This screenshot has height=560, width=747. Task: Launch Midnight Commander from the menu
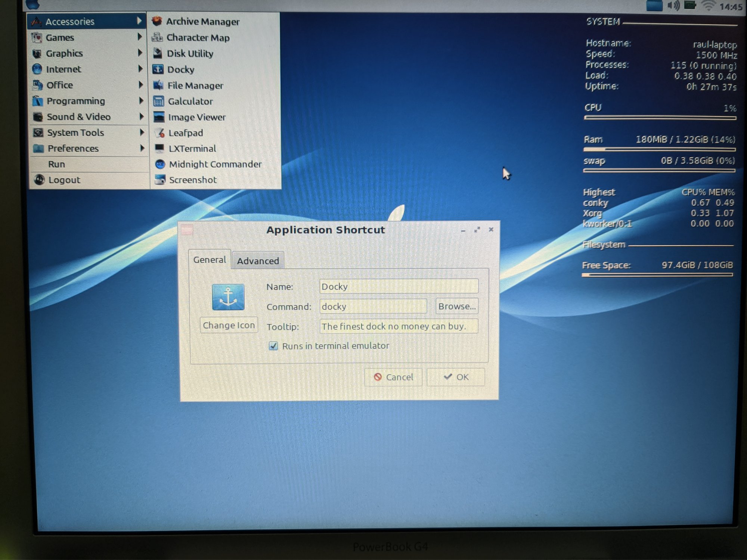click(x=215, y=164)
